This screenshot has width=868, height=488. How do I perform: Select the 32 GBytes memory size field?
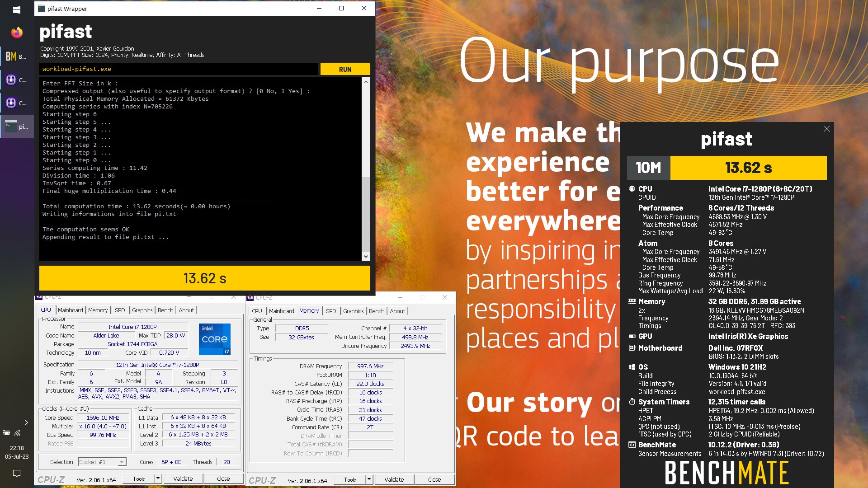click(302, 337)
